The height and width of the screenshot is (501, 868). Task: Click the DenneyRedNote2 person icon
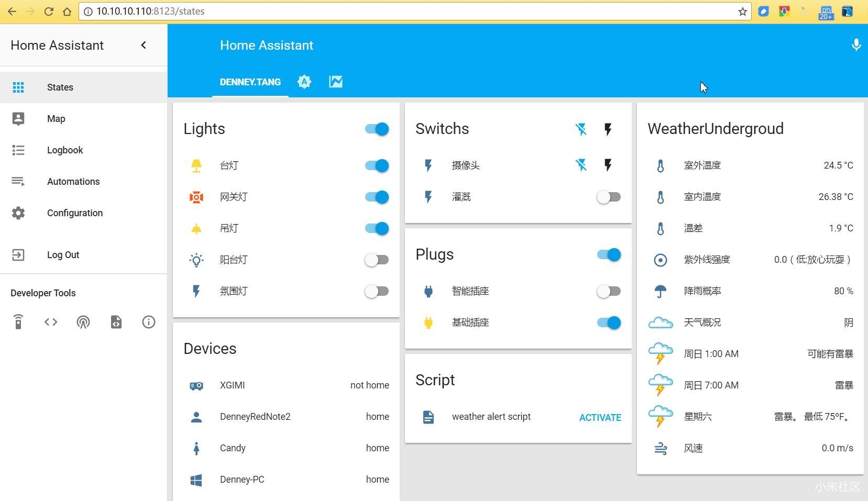[x=196, y=417]
